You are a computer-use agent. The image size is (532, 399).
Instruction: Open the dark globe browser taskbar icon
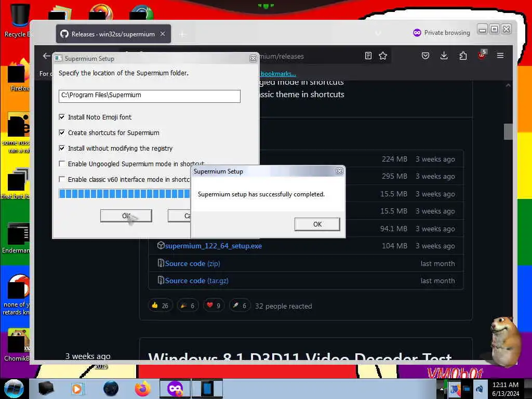(111, 389)
